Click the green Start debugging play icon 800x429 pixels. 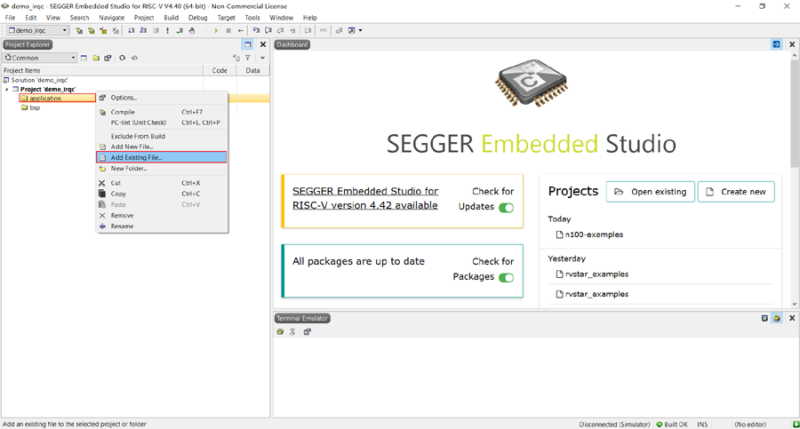coord(216,31)
